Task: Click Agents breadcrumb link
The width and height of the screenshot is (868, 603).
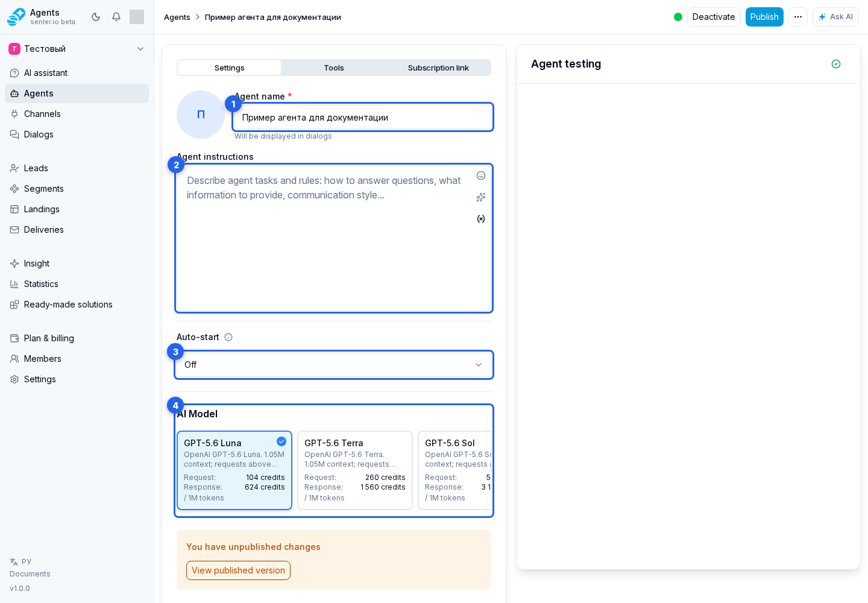Action: pos(177,17)
